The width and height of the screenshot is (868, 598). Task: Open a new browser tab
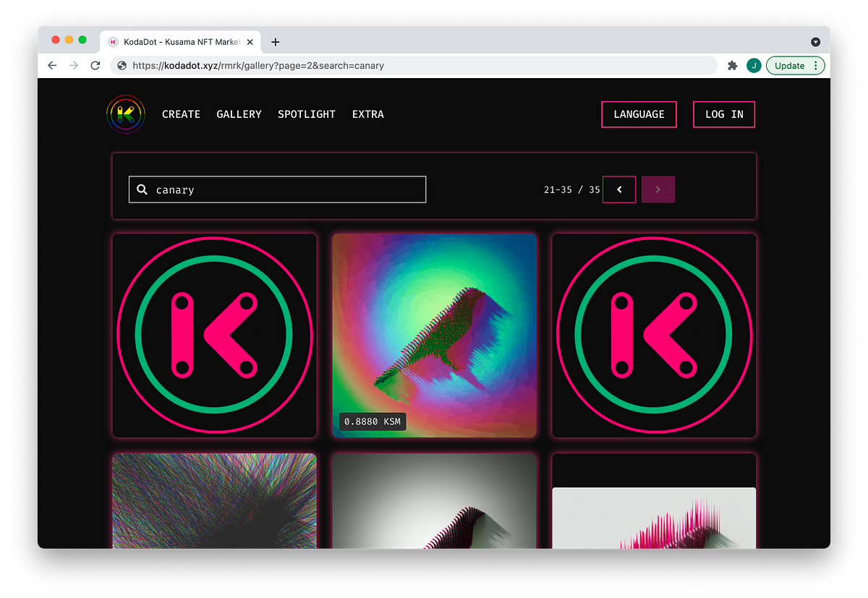click(x=276, y=42)
